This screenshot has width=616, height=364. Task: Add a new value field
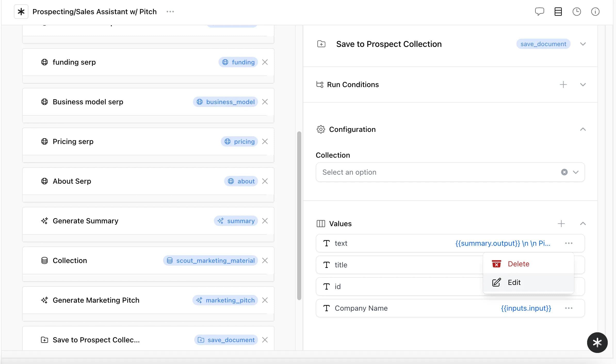pos(561,224)
